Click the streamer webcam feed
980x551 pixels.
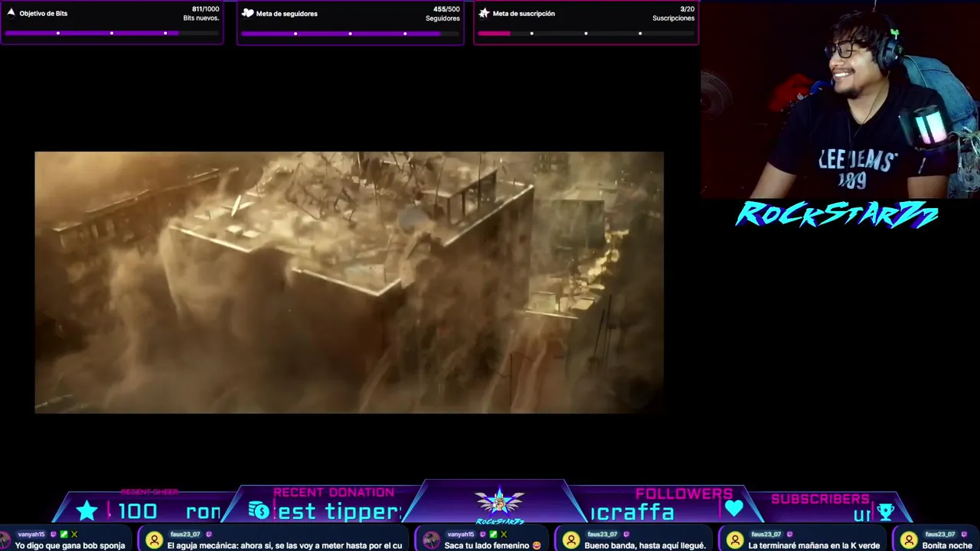840,99
